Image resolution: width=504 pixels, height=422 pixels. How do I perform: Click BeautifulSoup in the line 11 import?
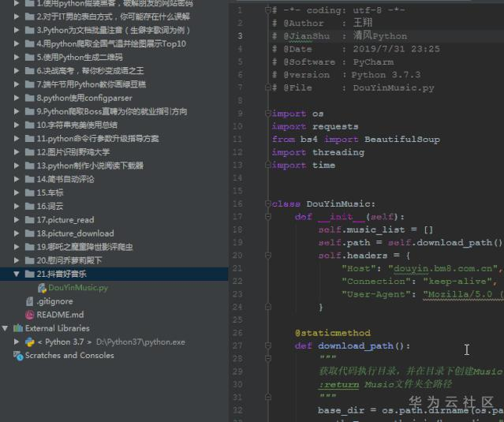[401, 140]
